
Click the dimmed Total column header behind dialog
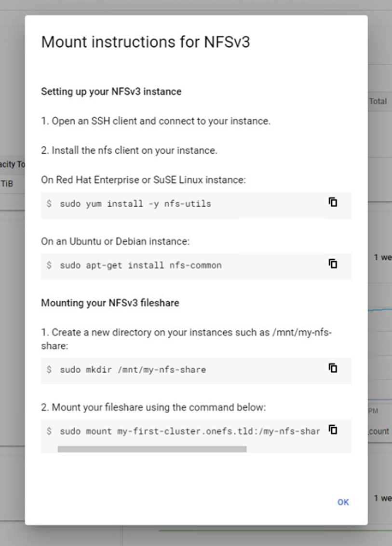point(378,101)
